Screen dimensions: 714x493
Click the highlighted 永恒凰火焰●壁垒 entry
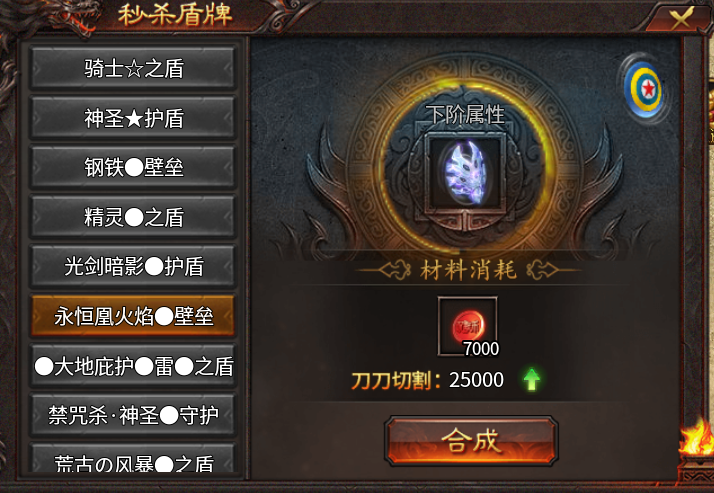[133, 316]
